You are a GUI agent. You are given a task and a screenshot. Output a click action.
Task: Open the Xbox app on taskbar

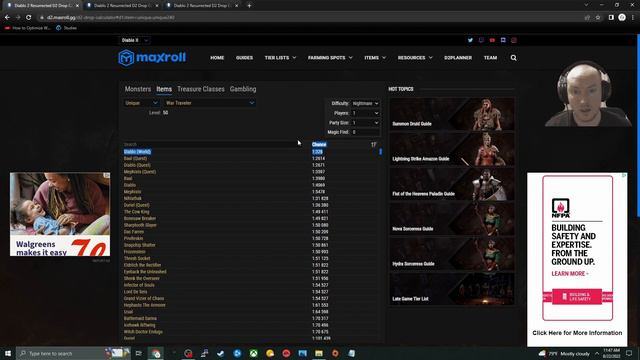(253, 353)
